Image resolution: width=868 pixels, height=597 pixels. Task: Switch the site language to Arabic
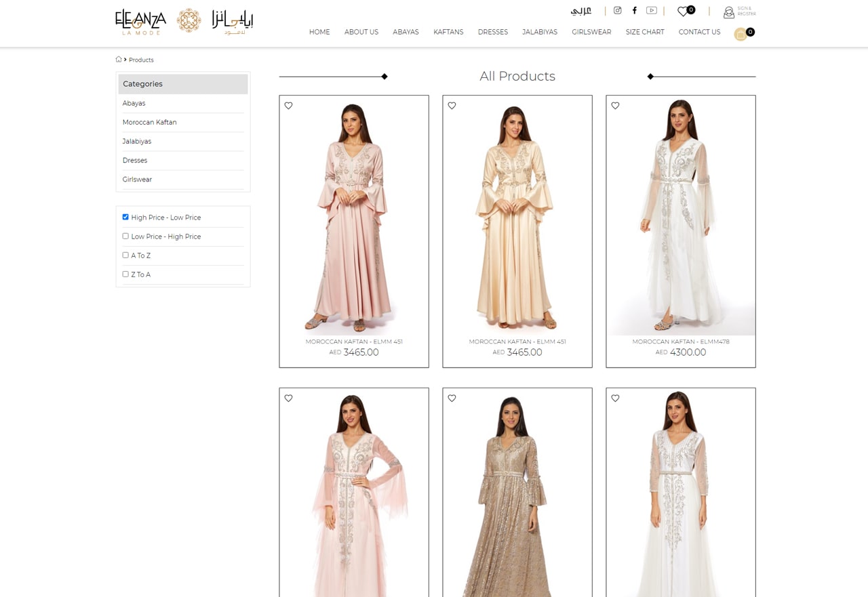tap(581, 11)
